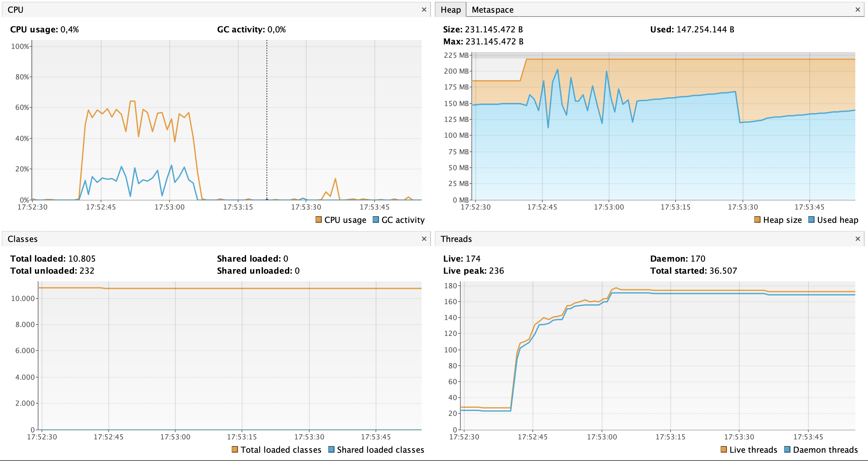Click 17:52:45 label under the Classes chart

(109, 437)
